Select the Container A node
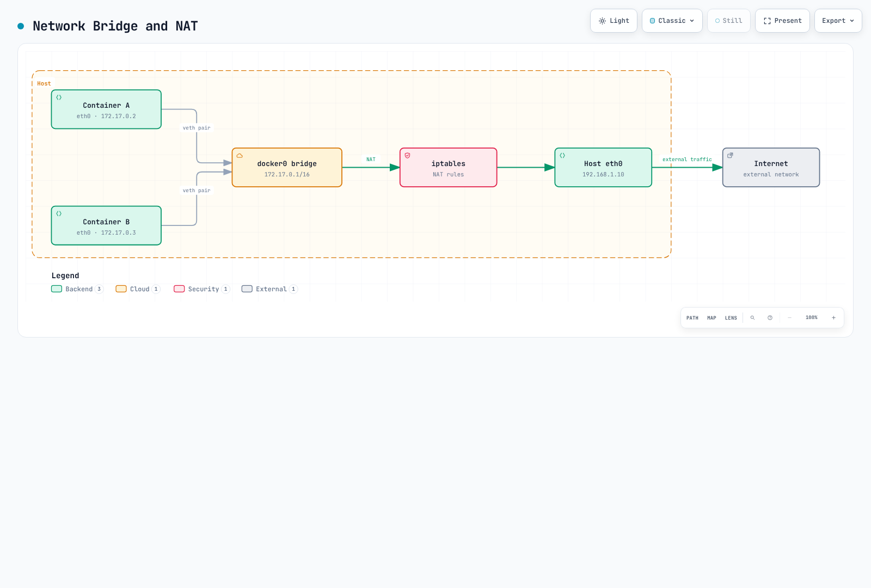 tap(106, 109)
